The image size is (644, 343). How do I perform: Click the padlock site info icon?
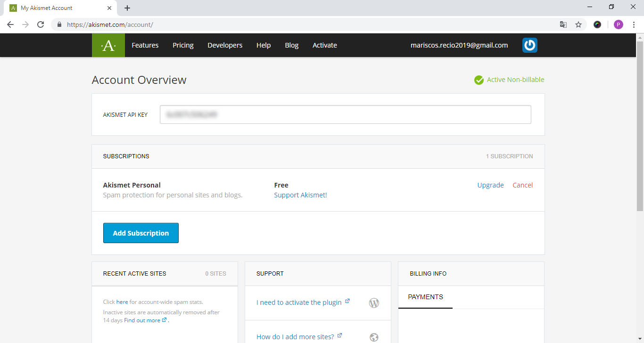tap(59, 24)
